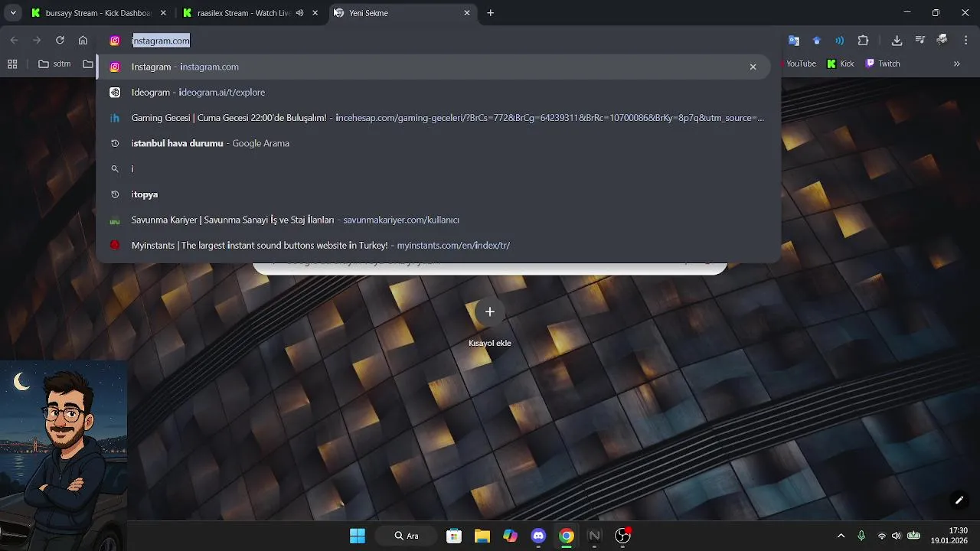Image resolution: width=980 pixels, height=551 pixels.
Task: Open the Windows Start menu
Action: (x=358, y=536)
